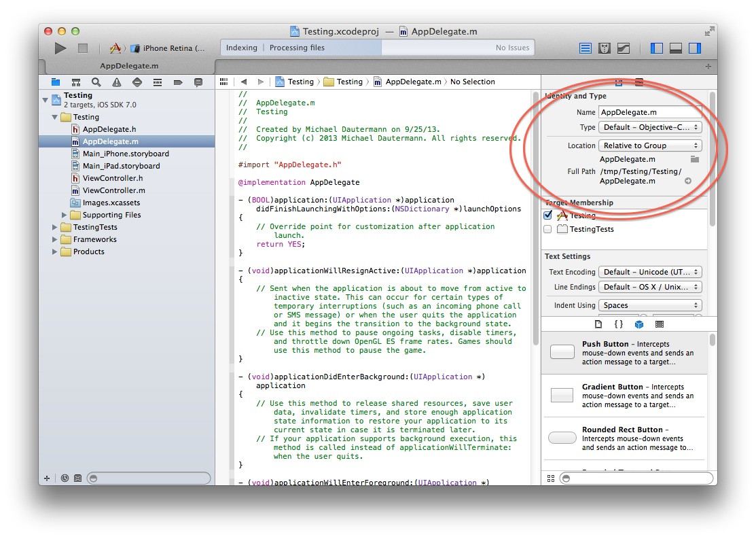Click the library filter search field
Screen dimensions: 756x539
click(636, 479)
